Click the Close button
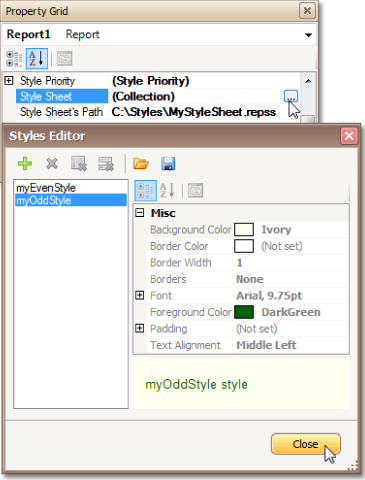365x480 pixels. pyautogui.click(x=306, y=444)
